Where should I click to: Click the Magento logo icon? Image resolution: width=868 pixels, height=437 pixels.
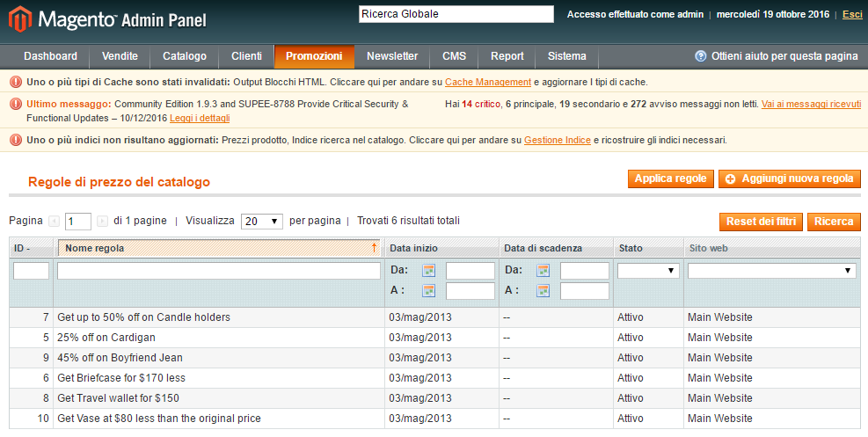point(20,19)
